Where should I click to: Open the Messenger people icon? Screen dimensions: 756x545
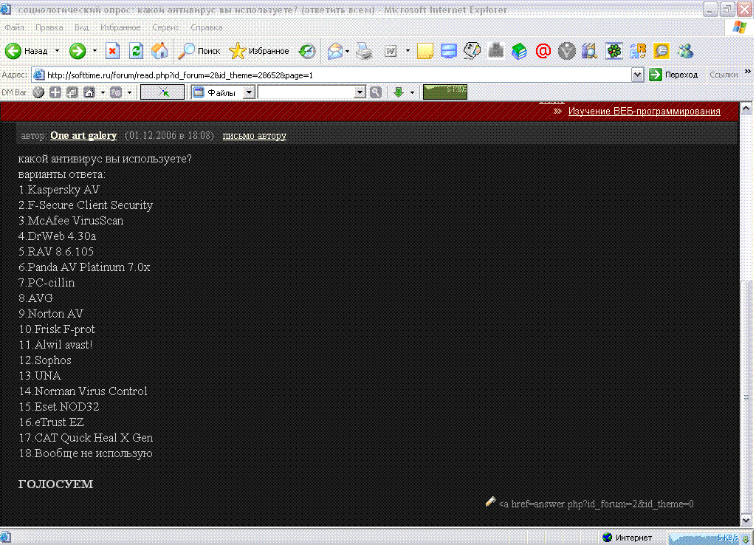tap(685, 51)
